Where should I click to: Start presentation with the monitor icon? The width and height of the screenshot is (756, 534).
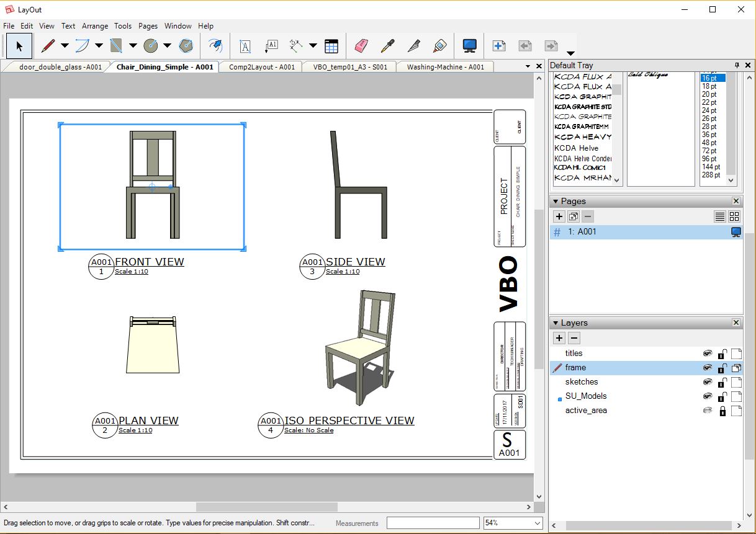click(469, 45)
